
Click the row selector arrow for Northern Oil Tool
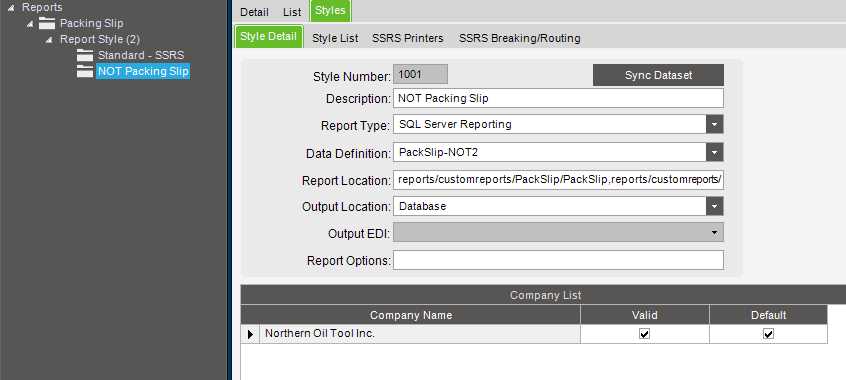point(250,334)
